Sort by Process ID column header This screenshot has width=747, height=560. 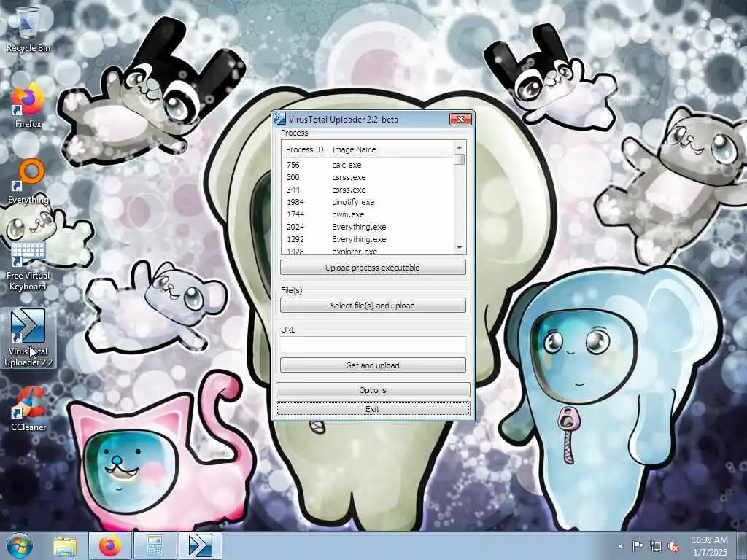tap(304, 149)
